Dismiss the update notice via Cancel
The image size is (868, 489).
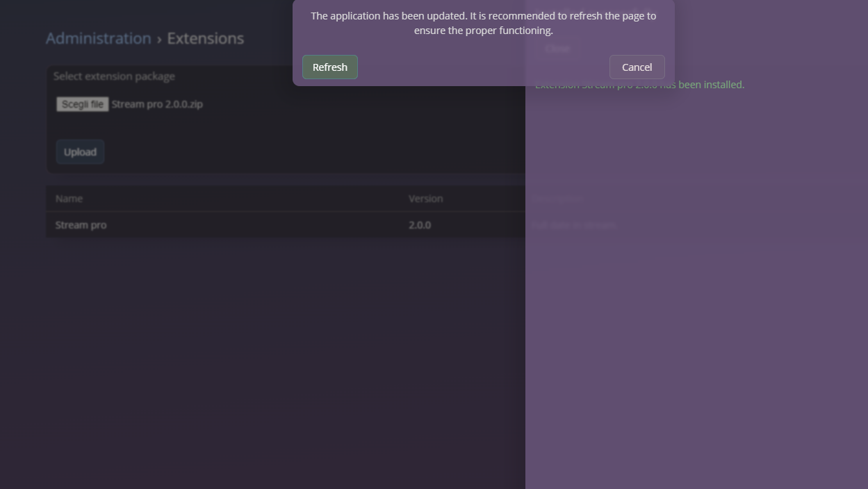(x=636, y=67)
